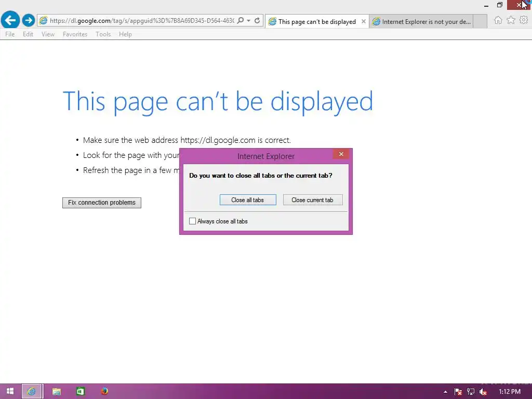
Task: Open the Home page icon
Action: tap(498, 20)
